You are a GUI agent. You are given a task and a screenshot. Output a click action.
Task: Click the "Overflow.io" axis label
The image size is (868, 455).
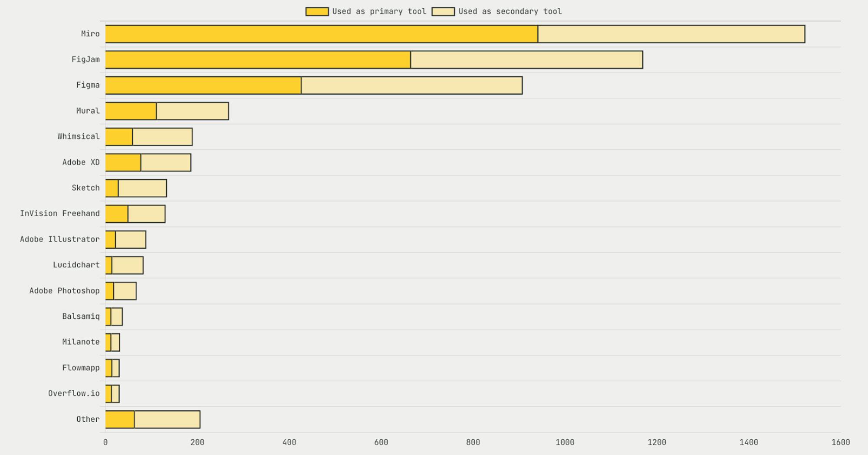click(74, 393)
